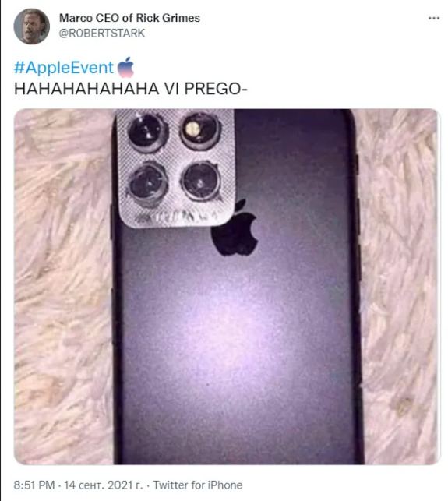Click the silver blister-pack camera module in the photo
The width and height of the screenshot is (448, 501).
coord(176,168)
